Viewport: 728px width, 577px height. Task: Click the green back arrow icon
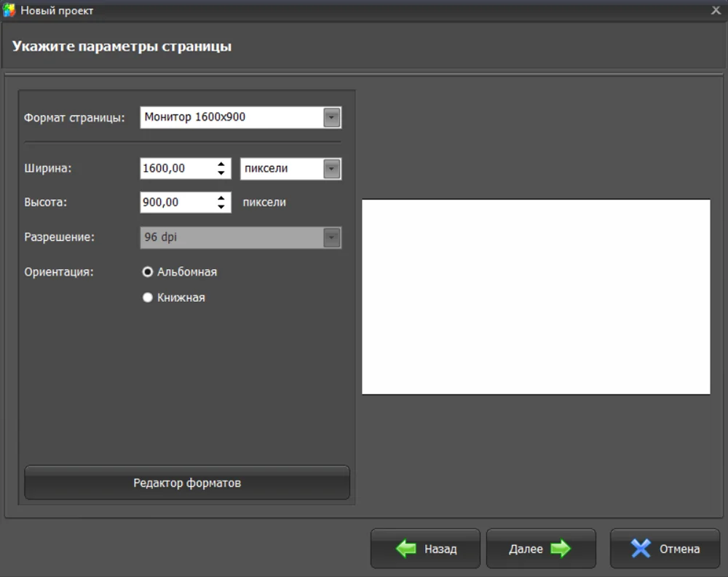(406, 548)
